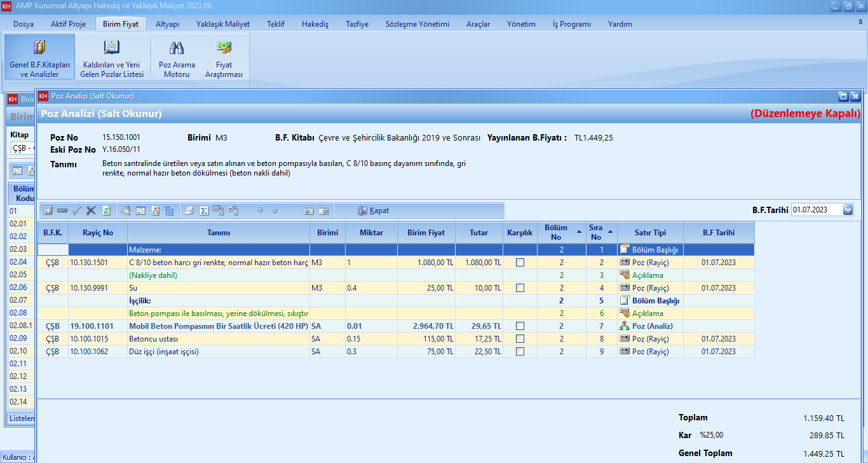Switch to the Hakediş tab

coord(315,24)
